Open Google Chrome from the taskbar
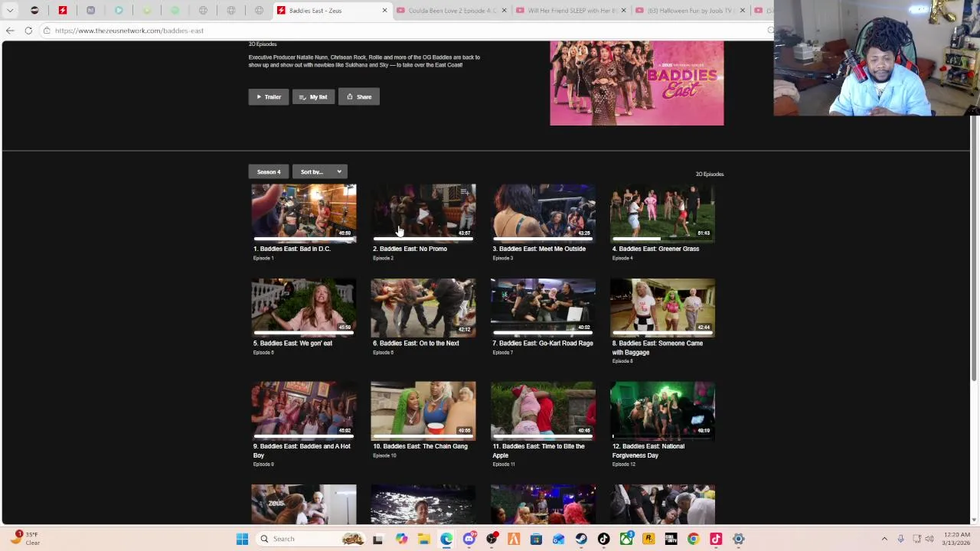 [x=693, y=539]
